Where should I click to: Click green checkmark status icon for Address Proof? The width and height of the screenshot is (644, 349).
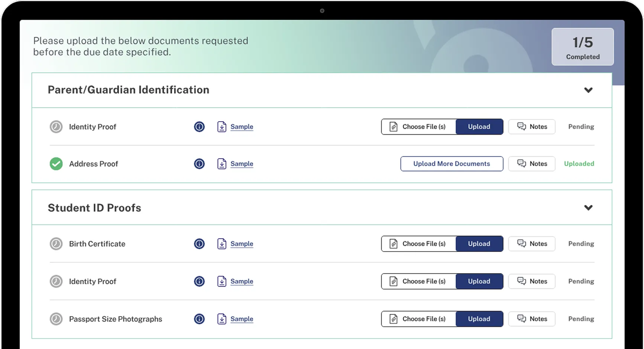coord(56,164)
